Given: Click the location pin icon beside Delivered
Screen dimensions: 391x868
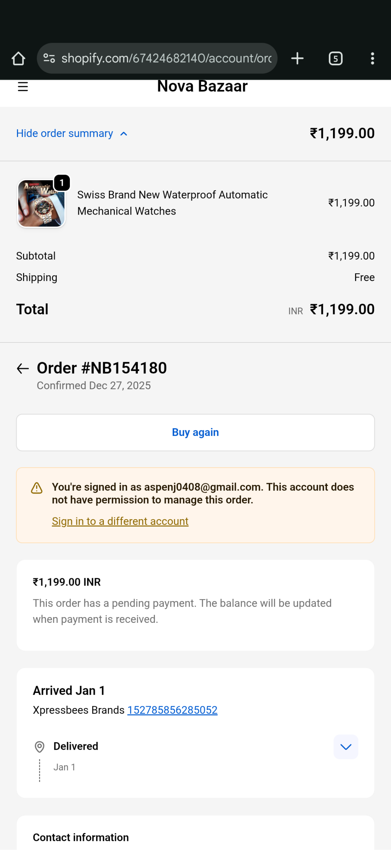Looking at the screenshot, I should pos(40,747).
